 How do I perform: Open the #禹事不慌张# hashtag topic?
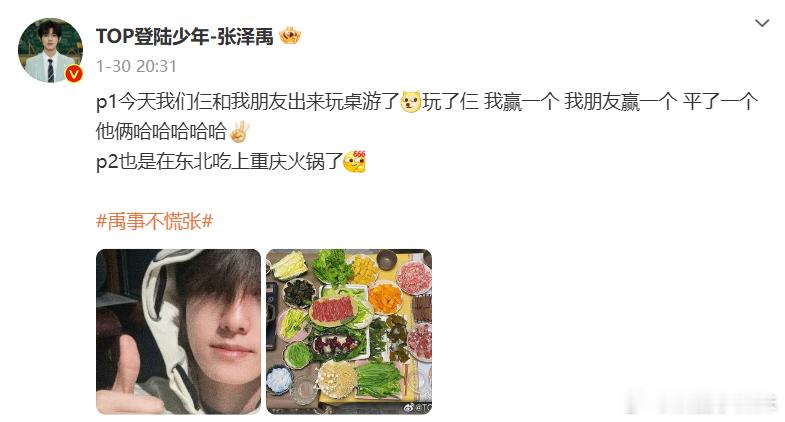point(155,221)
